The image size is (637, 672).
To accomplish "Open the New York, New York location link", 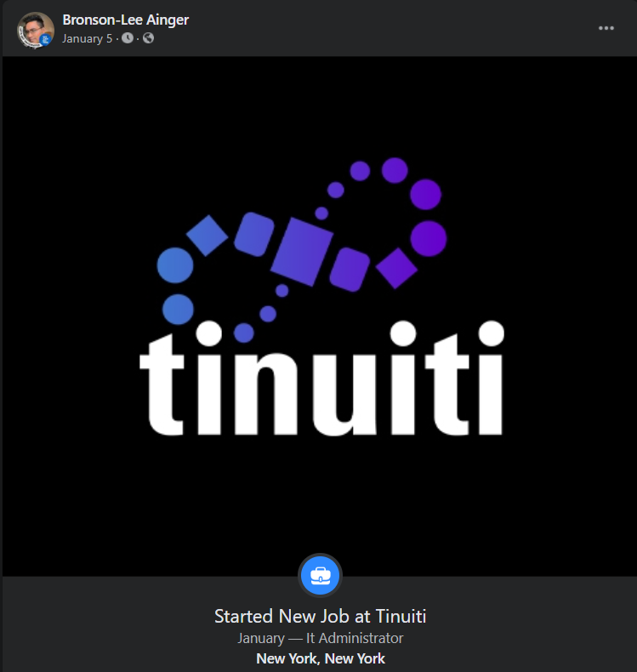I will (x=321, y=658).
